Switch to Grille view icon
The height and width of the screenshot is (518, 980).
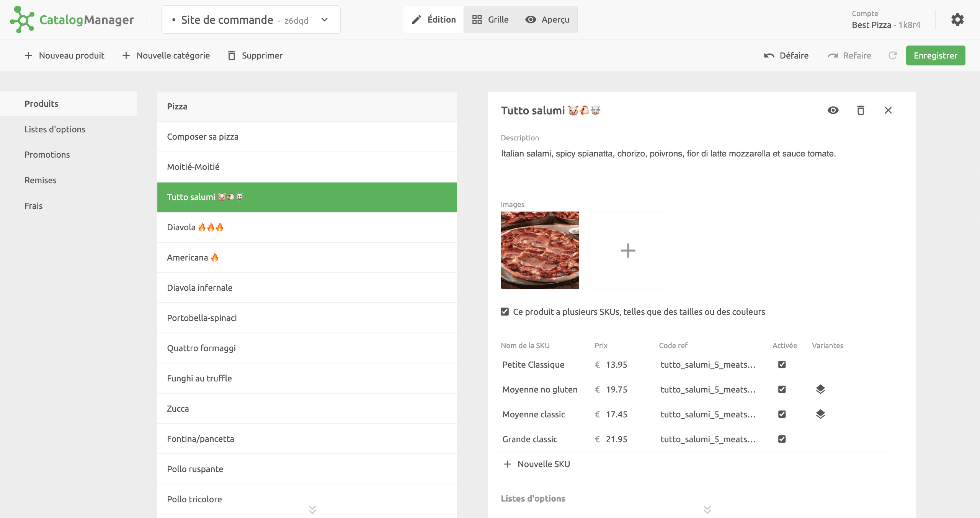(x=477, y=19)
